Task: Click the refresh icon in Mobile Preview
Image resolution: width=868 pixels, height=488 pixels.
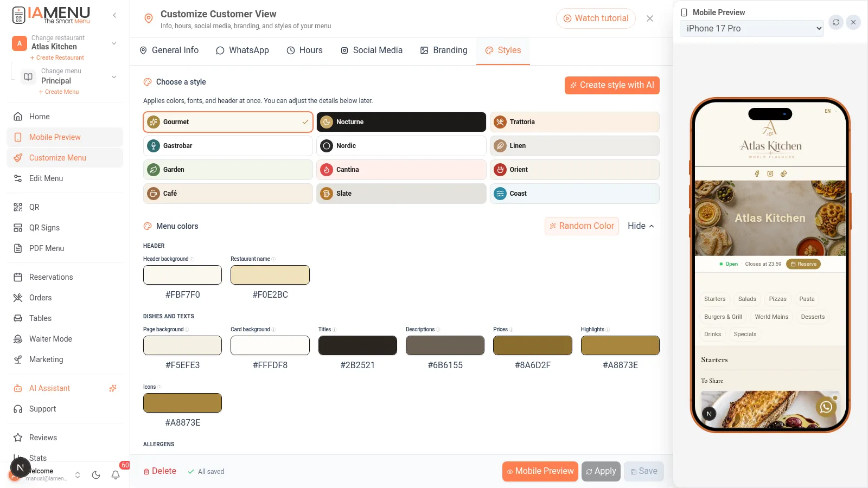Action: [x=836, y=22]
